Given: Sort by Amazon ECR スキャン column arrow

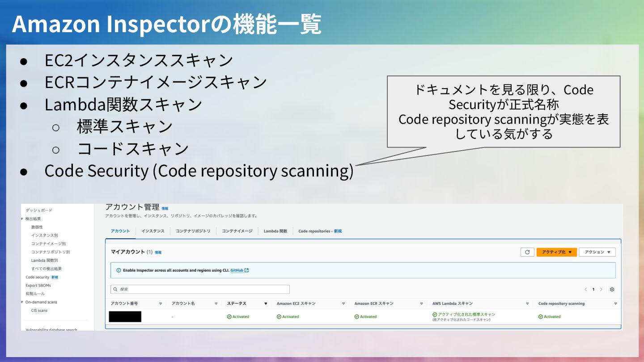Looking at the screenshot, I should point(422,303).
